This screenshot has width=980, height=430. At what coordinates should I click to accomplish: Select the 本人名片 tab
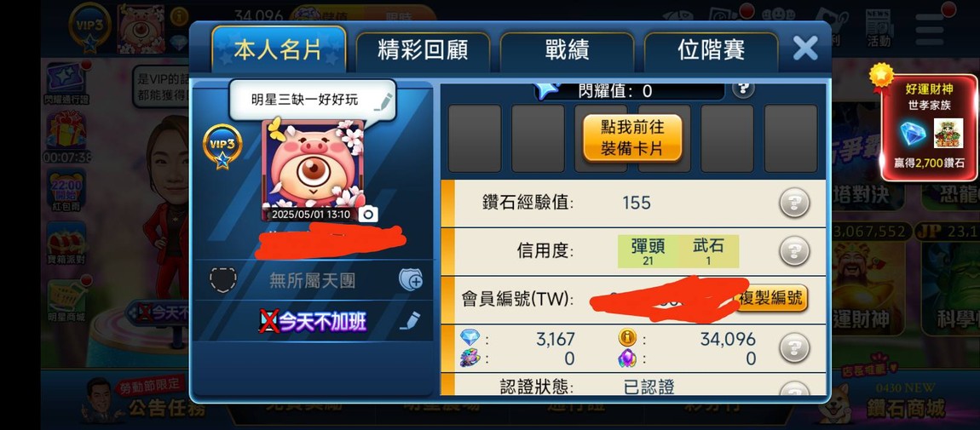278,49
